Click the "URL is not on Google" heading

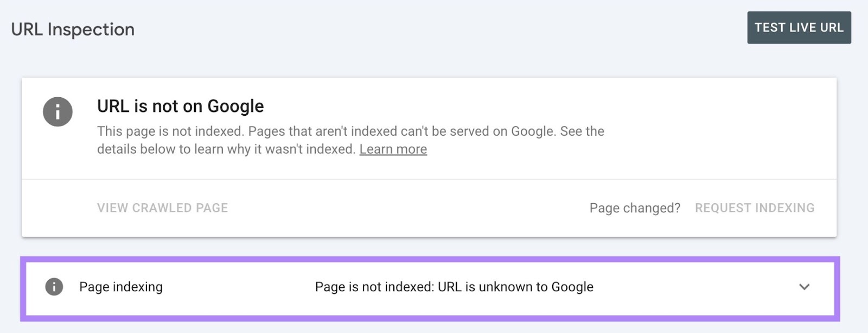click(x=181, y=106)
